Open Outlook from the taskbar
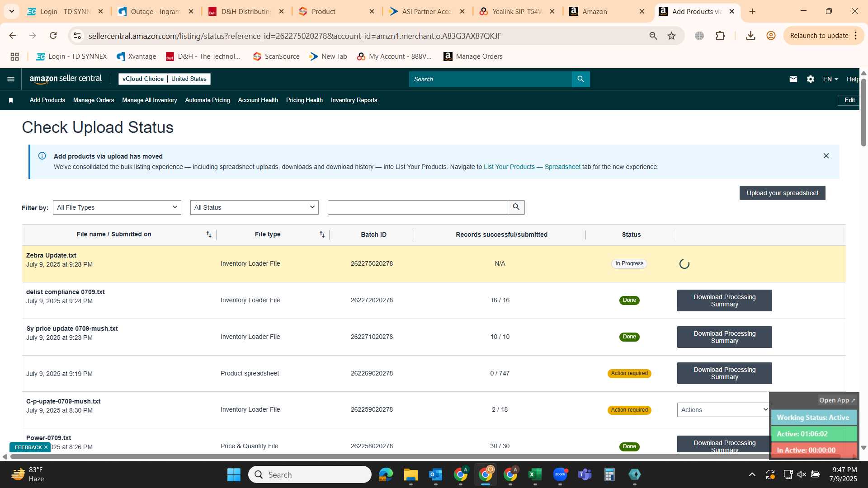868x488 pixels. point(435,474)
